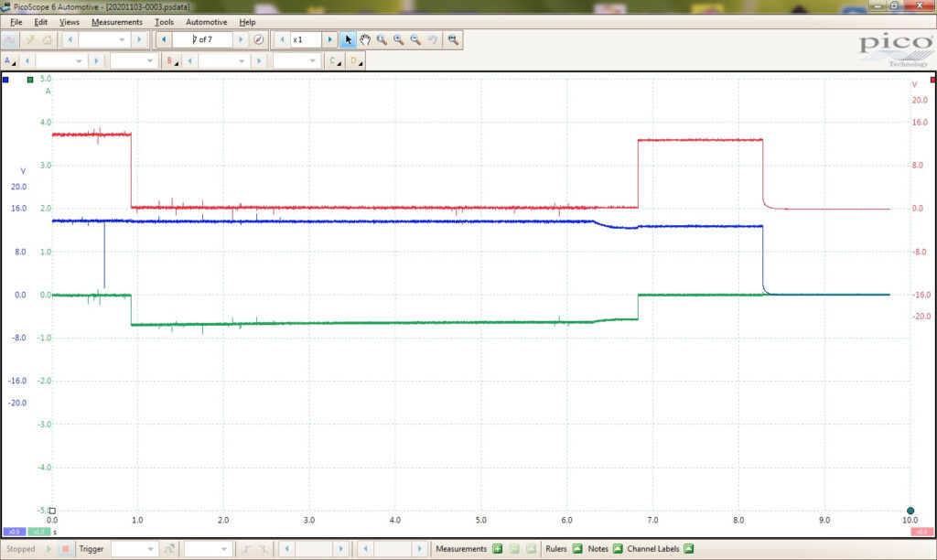The width and height of the screenshot is (937, 560).
Task: Click the Zoom-in magnifier tool
Action: point(399,40)
